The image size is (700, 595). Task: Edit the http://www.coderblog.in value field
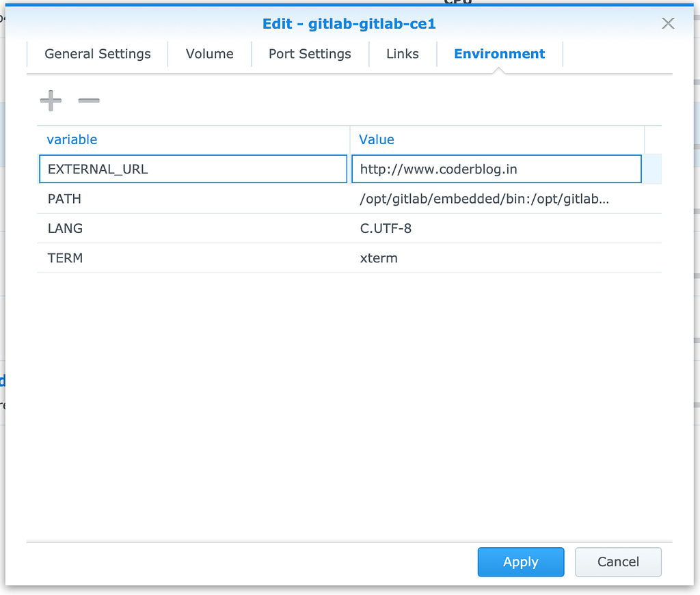click(496, 169)
